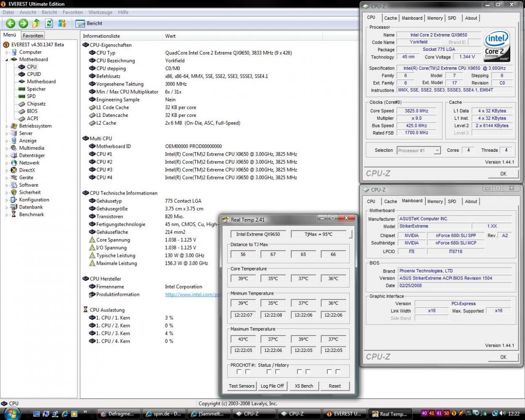Go back with the green left arrow
525x420 pixels.
(x=11, y=24)
